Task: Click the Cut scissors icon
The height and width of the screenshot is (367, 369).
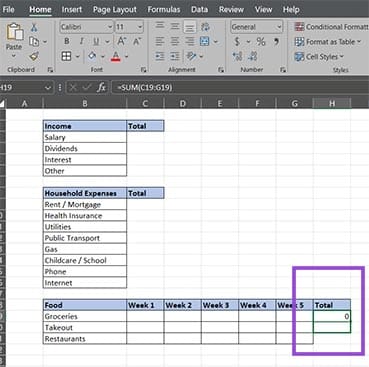Action: click(34, 27)
